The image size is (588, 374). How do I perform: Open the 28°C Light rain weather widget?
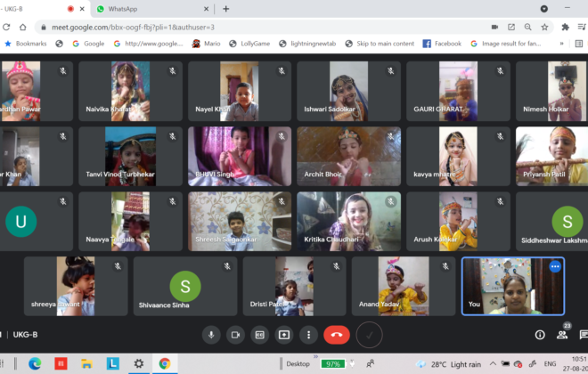(448, 364)
